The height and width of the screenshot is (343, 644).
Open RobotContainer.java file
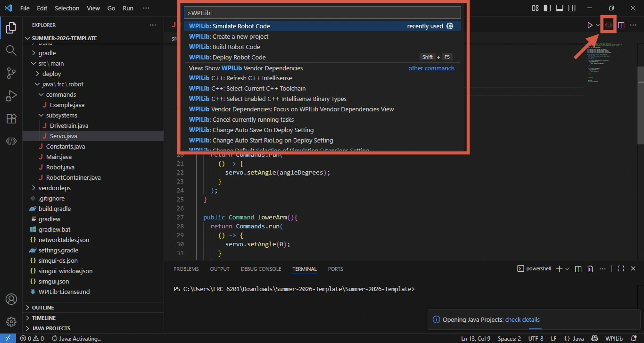click(x=93, y=177)
